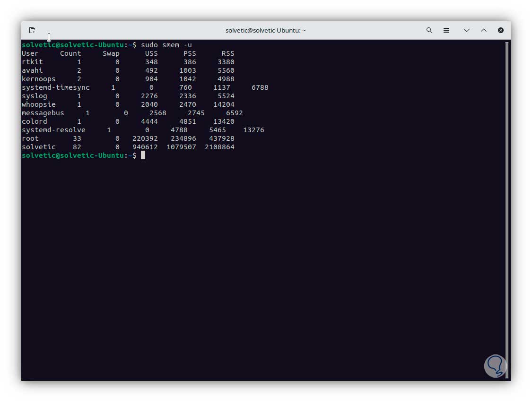532x402 pixels.
Task: Click the bottom shell prompt input cursor
Action: 143,155
